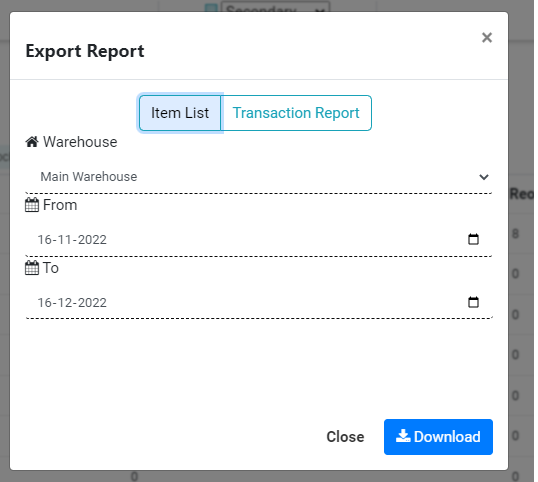
Task: Select the Item List tab
Action: pyautogui.click(x=180, y=113)
